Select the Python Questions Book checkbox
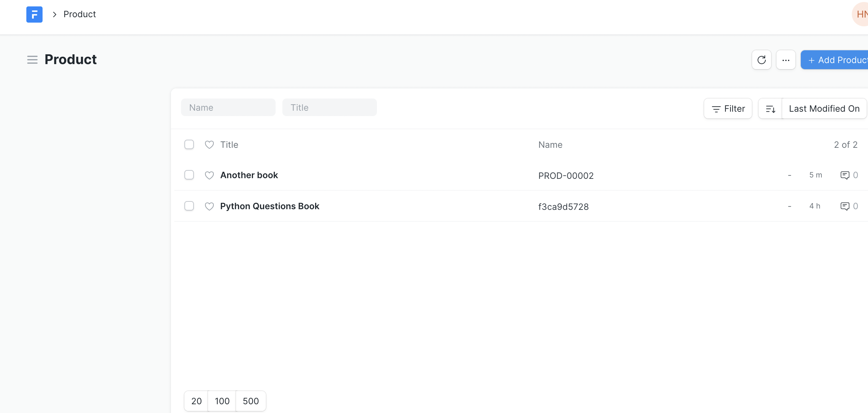The height and width of the screenshot is (413, 868). tap(189, 206)
